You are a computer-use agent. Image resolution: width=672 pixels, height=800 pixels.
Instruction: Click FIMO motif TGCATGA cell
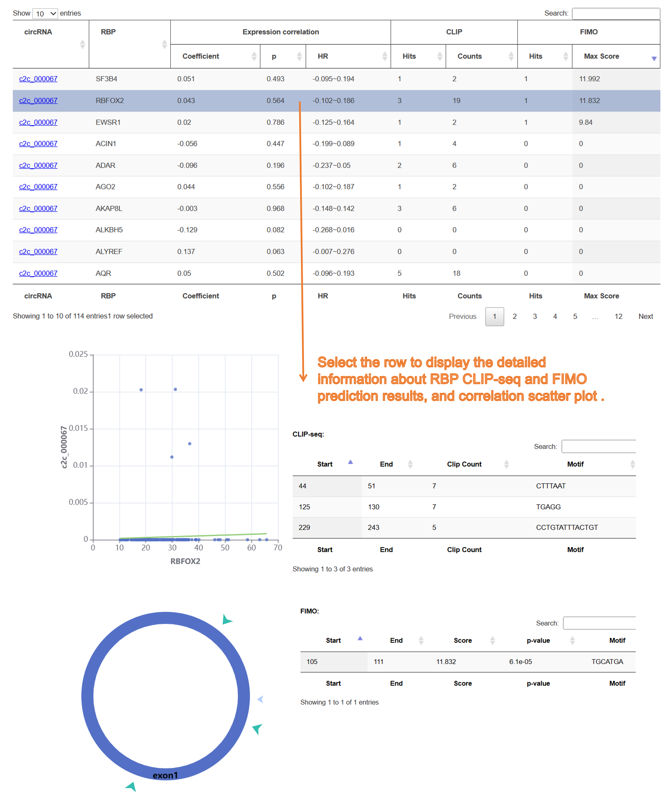pyautogui.click(x=607, y=661)
